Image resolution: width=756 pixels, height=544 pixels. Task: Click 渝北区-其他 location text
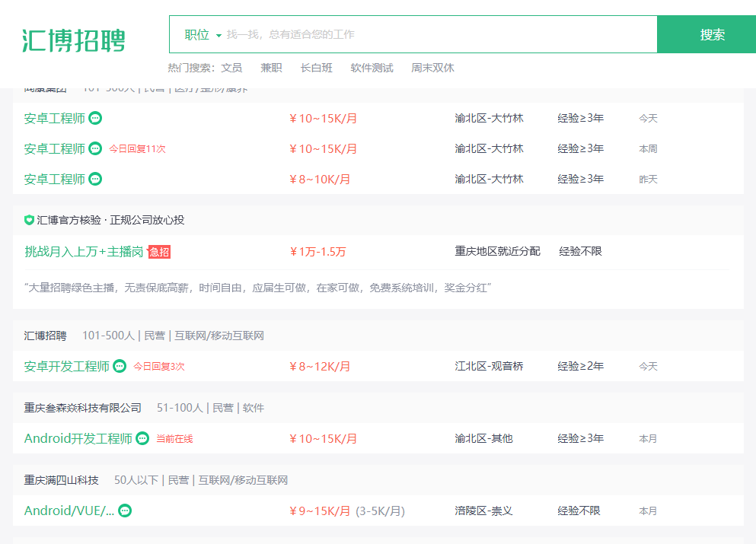click(x=483, y=438)
